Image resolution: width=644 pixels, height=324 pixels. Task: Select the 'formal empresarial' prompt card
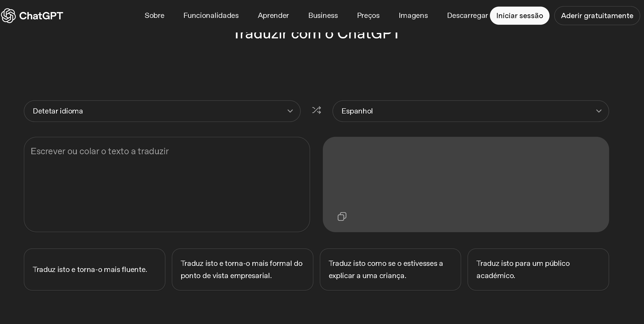point(242,269)
